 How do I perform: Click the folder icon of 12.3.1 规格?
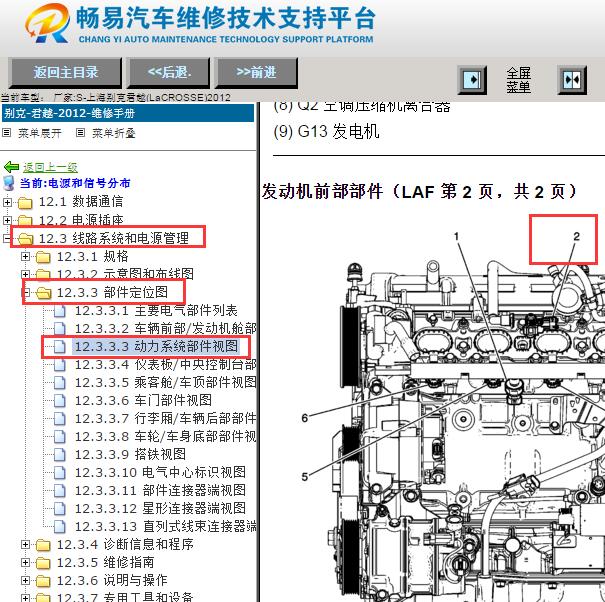pos(43,257)
